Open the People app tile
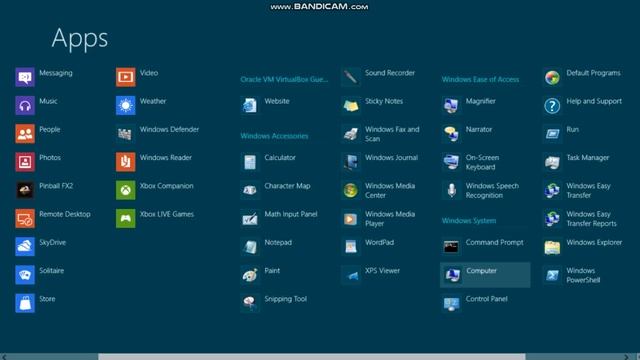This screenshot has width=640, height=360. point(25,133)
